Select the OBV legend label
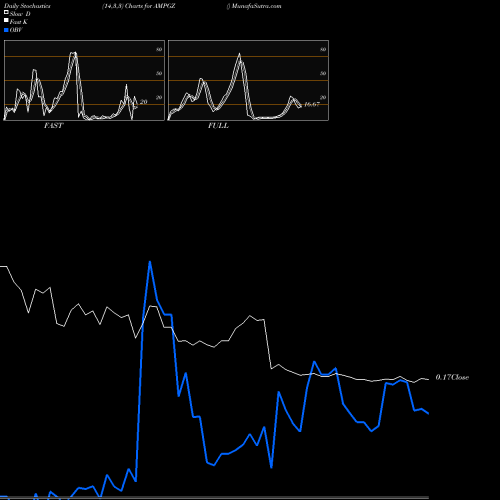Image resolution: width=500 pixels, height=500 pixels. pyautogui.click(x=16, y=30)
